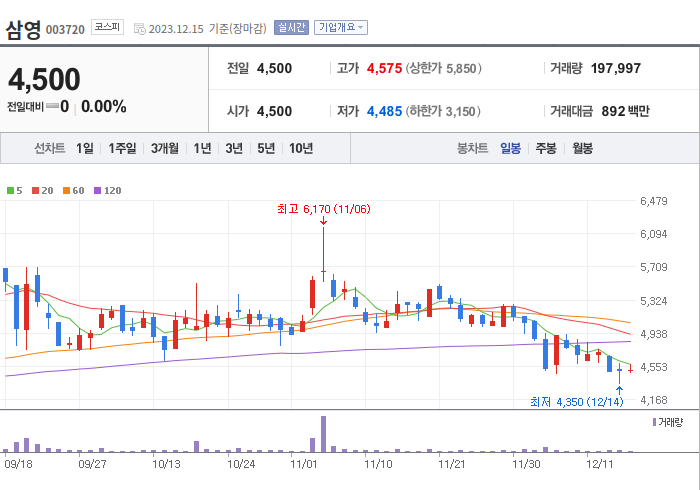700x490 pixels.
Task: Click the 4,168 price axis label
Action: click(x=654, y=400)
